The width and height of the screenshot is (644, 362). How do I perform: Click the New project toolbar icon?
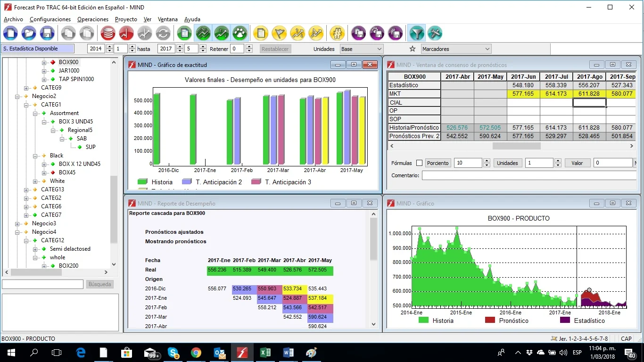(11, 33)
